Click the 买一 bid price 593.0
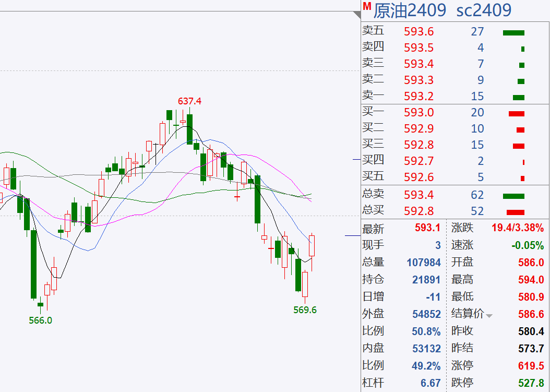Viewport: 550px width, 392px height. (x=419, y=113)
